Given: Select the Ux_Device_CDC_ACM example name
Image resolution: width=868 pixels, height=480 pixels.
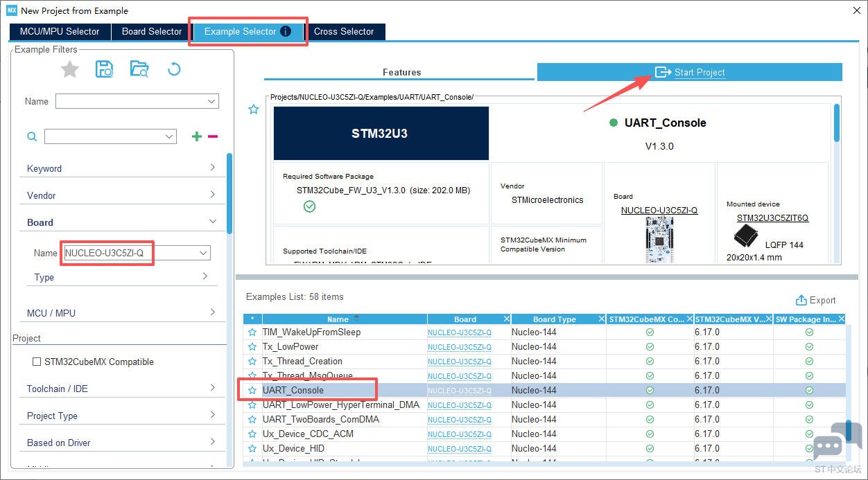Looking at the screenshot, I should click(308, 434).
